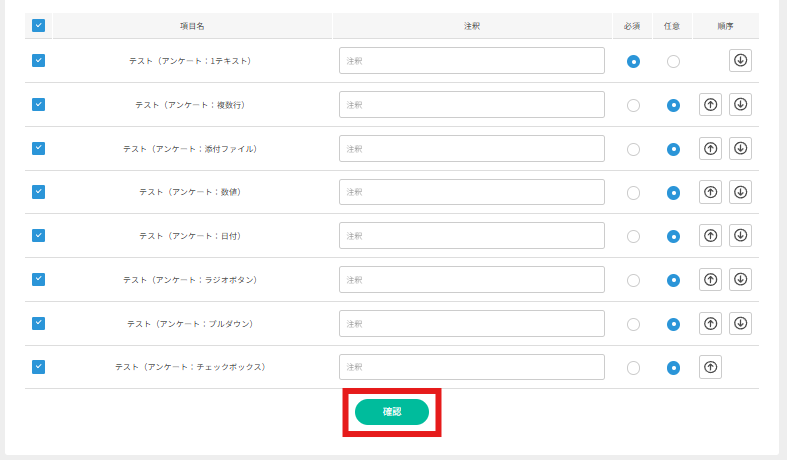Move ラジオボタン row up with arrow icon
Image resolution: width=787 pixels, height=460 pixels.
[710, 279]
